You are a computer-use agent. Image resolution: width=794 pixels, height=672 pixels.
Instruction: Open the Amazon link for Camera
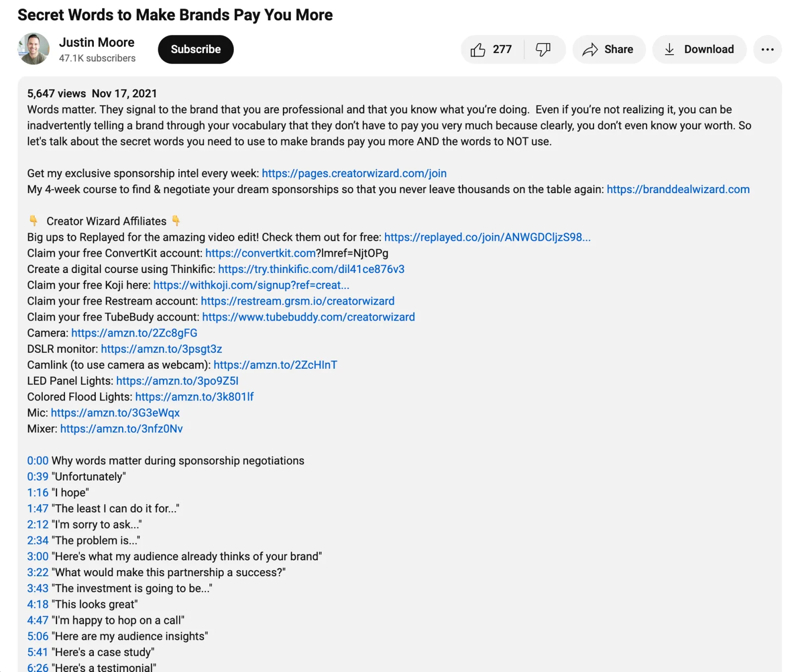(x=134, y=333)
